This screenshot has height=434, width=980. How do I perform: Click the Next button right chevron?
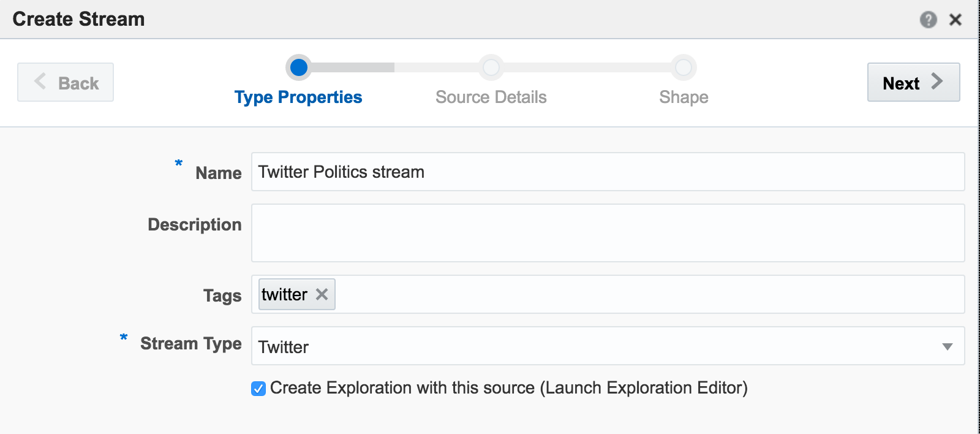click(x=937, y=82)
